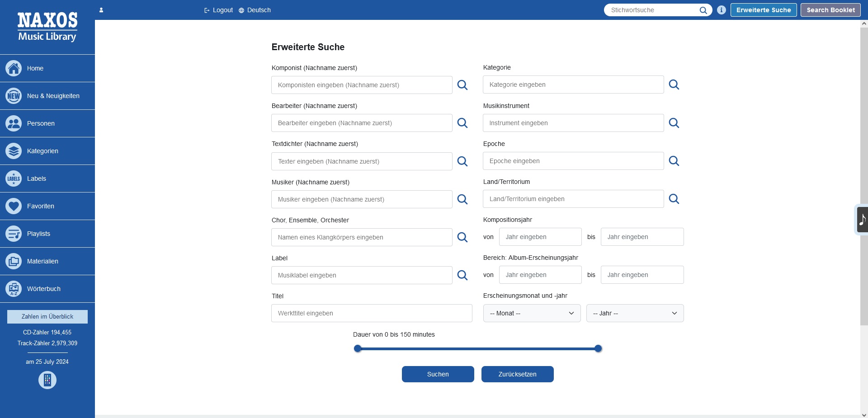Viewport: 868px width, 418px height.
Task: Click the right handle of duration slider
Action: tap(598, 348)
